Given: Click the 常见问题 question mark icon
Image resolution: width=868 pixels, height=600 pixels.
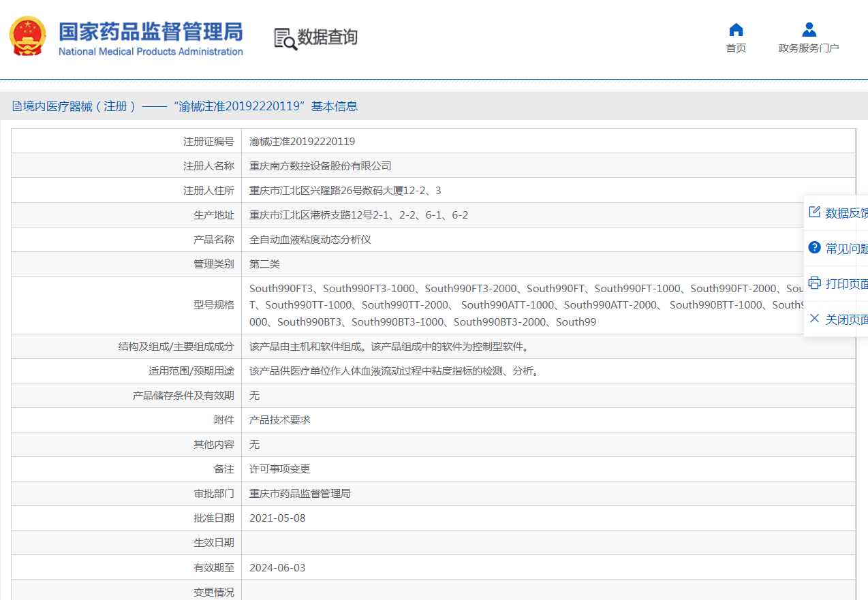Looking at the screenshot, I should 814,248.
